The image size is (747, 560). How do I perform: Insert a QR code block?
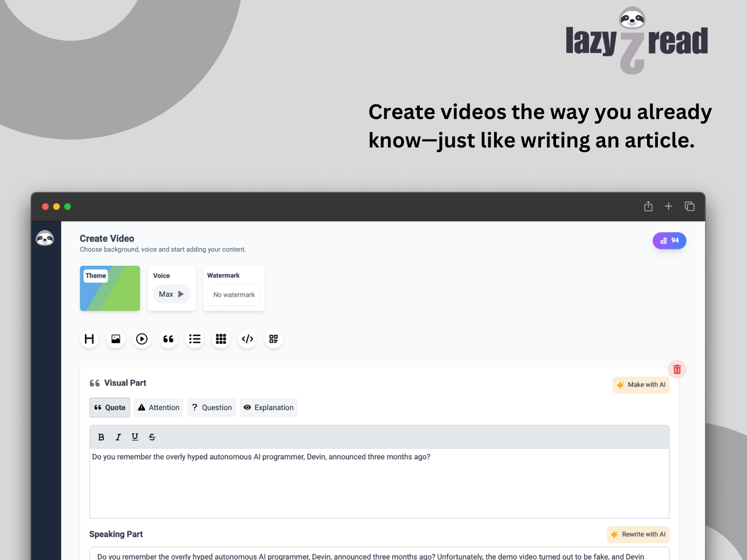274,339
